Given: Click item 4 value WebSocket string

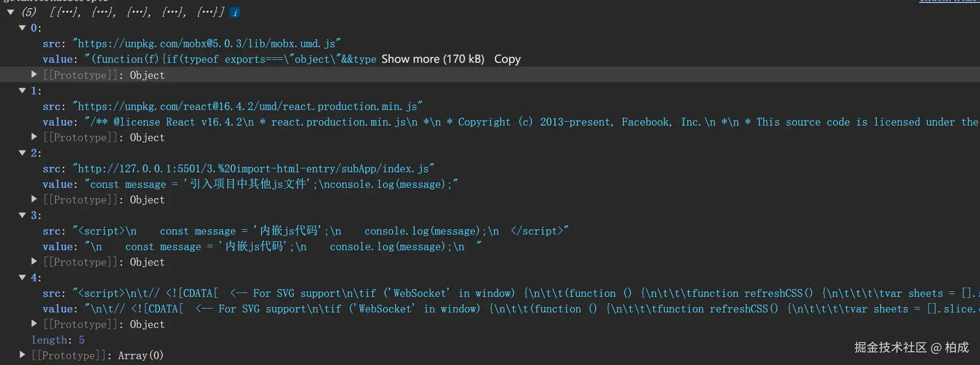Looking at the screenshot, I should point(531,309).
